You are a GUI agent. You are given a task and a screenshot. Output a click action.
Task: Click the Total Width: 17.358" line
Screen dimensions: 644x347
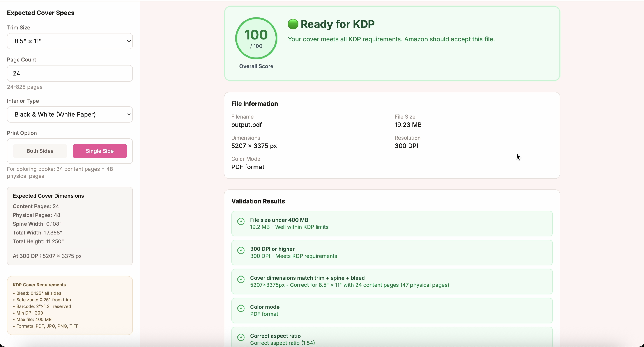37,233
